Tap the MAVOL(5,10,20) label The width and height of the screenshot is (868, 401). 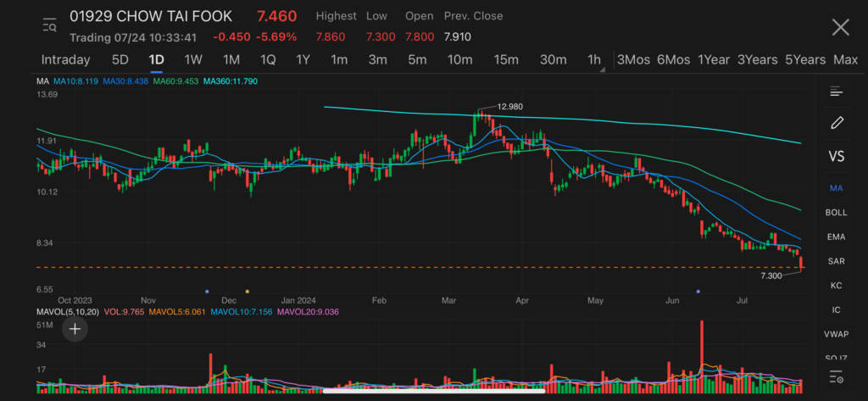(x=68, y=312)
